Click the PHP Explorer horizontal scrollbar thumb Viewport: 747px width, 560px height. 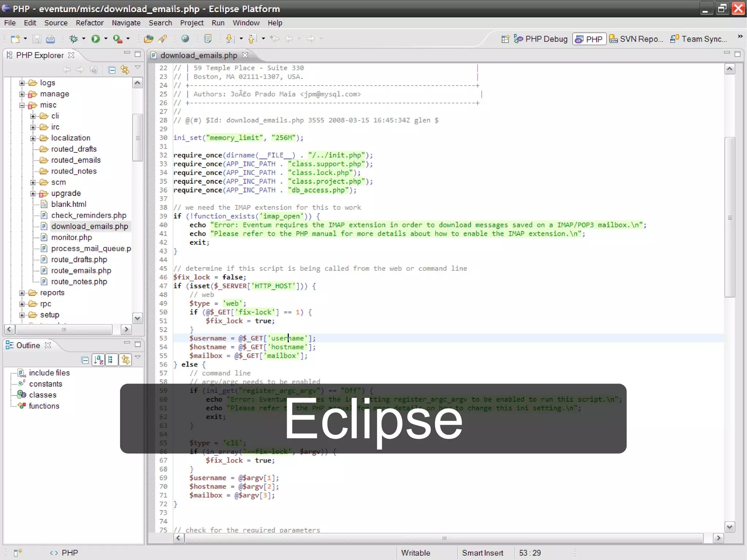[64, 329]
